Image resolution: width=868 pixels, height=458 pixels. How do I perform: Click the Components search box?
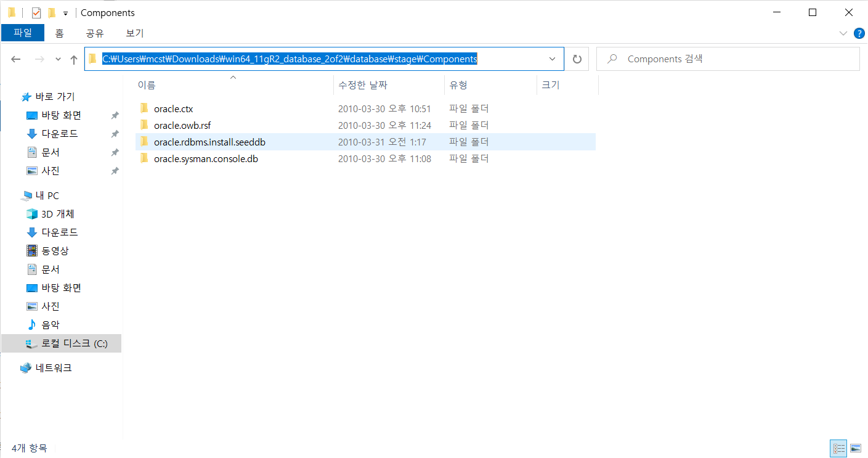point(728,59)
